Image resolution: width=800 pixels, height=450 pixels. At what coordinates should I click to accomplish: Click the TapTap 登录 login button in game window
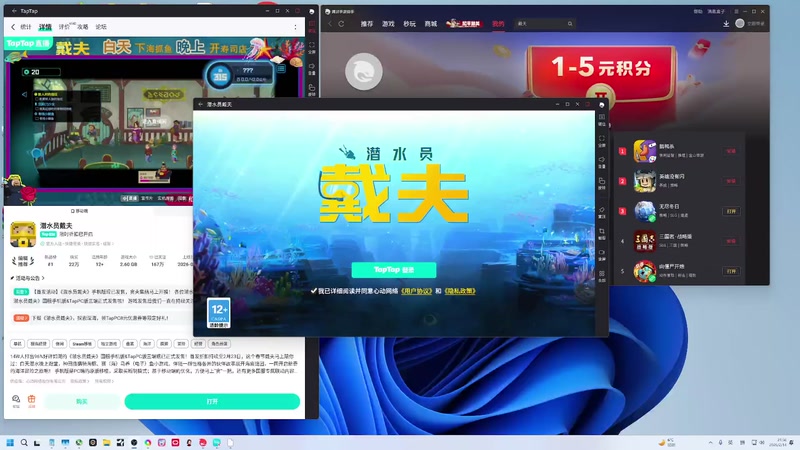(x=394, y=270)
